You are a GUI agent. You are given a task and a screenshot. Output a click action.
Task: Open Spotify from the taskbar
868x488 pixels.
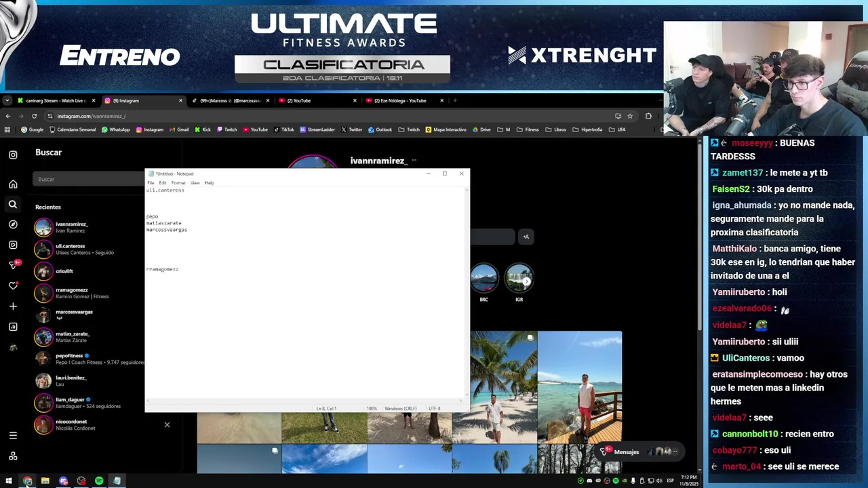99,481
